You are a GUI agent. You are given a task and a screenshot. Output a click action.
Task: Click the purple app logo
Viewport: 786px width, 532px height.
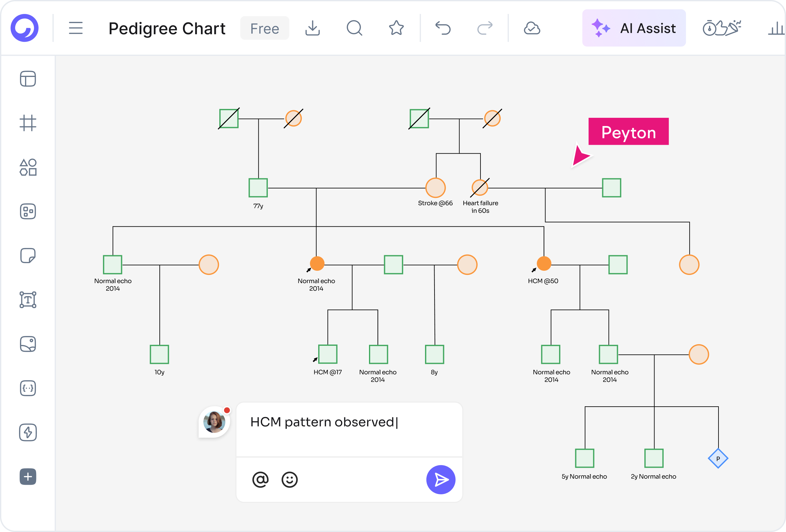[x=24, y=28]
